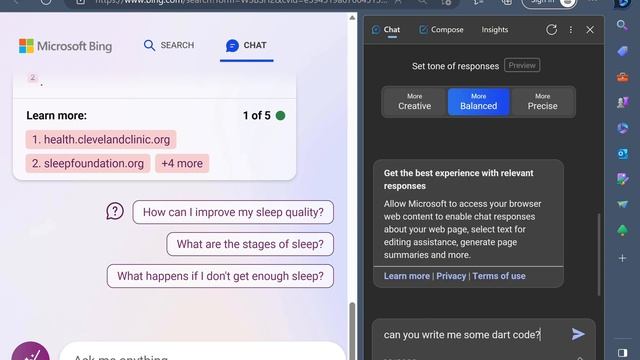Screen dimensions: 640x360
Task: Open the Privacy link
Action: [451, 276]
